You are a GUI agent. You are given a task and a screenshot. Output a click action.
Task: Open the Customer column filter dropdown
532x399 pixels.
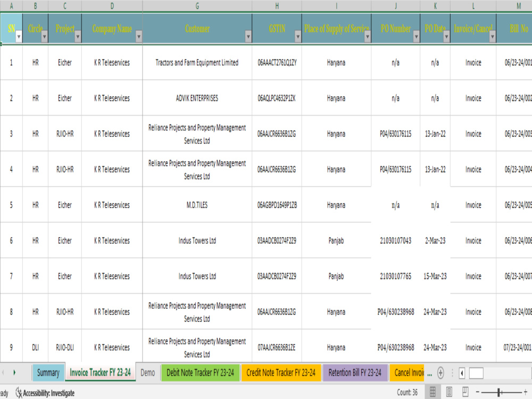click(x=248, y=36)
